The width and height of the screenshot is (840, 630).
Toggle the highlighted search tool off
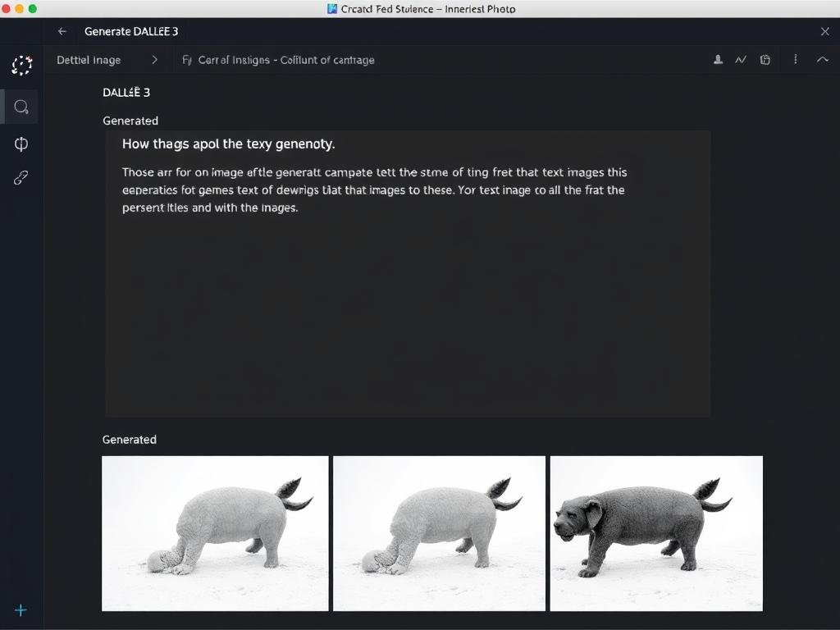coord(21,107)
